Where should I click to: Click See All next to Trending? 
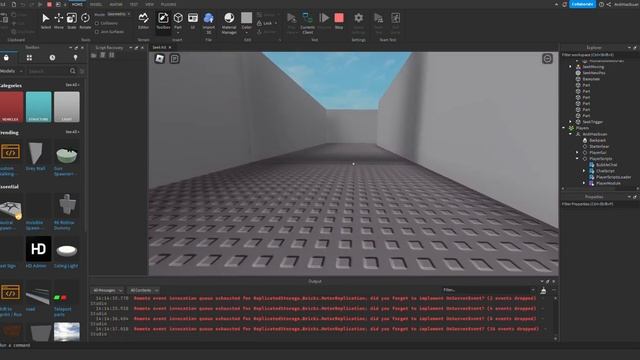72,132
